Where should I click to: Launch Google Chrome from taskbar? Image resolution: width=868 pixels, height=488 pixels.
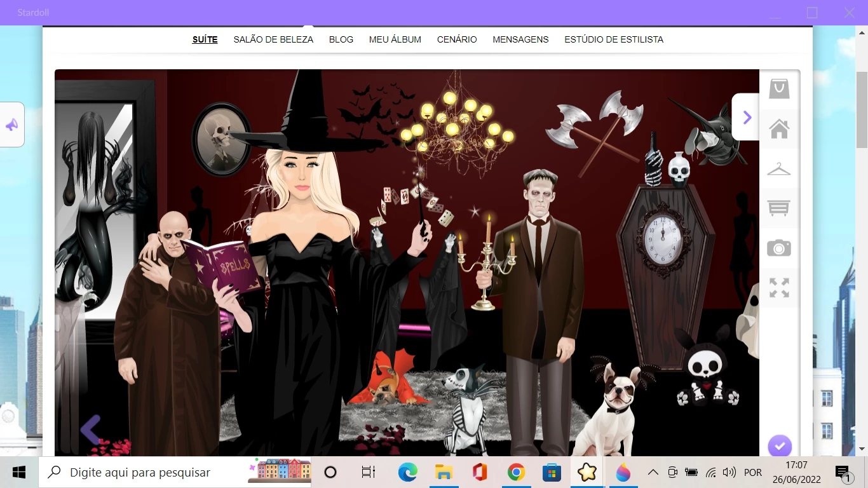(516, 472)
